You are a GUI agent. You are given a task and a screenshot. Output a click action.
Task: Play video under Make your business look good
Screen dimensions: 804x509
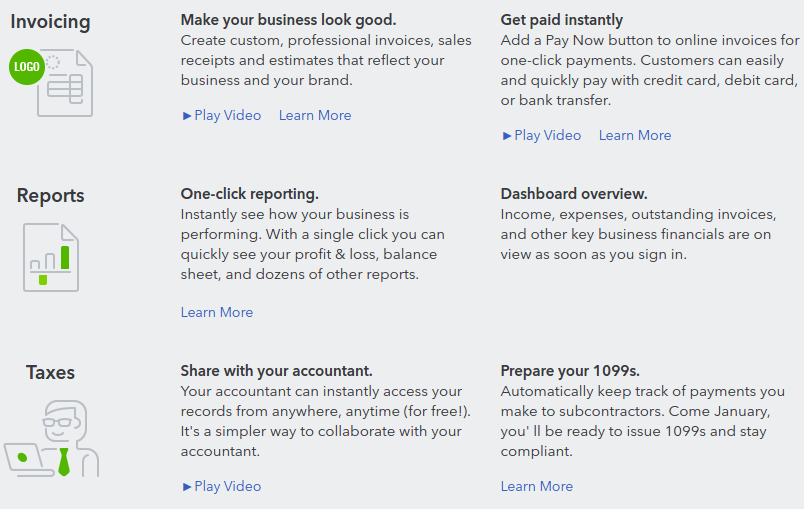point(222,115)
